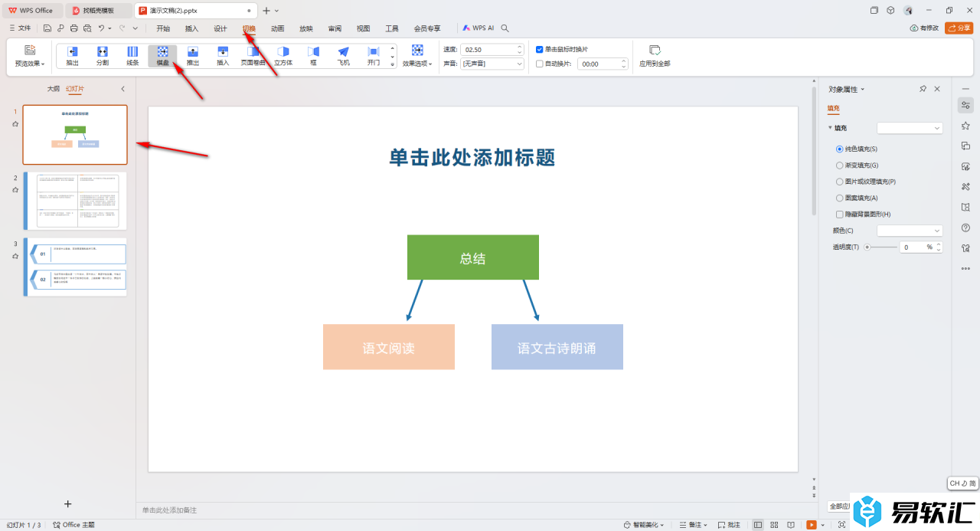The height and width of the screenshot is (531, 980).
Task: Switch to reading view book icon
Action: click(791, 525)
